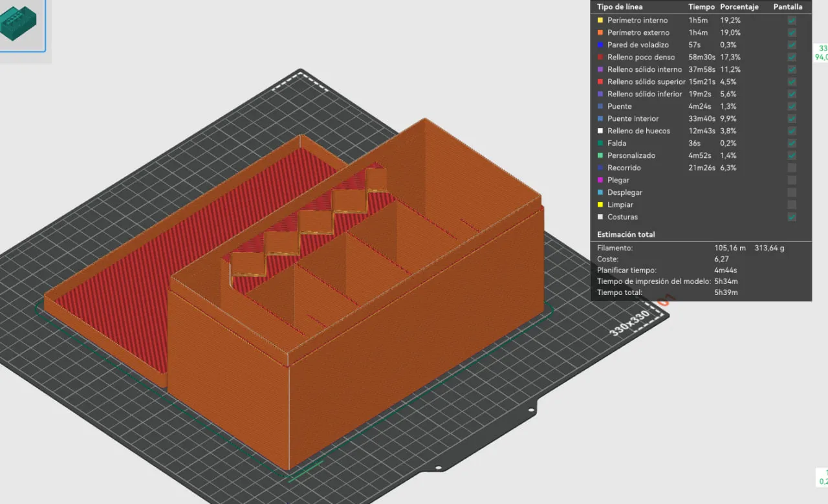Screen dimensions: 828x504
Task: Click the green Personalizado line type icon
Action: [599, 155]
